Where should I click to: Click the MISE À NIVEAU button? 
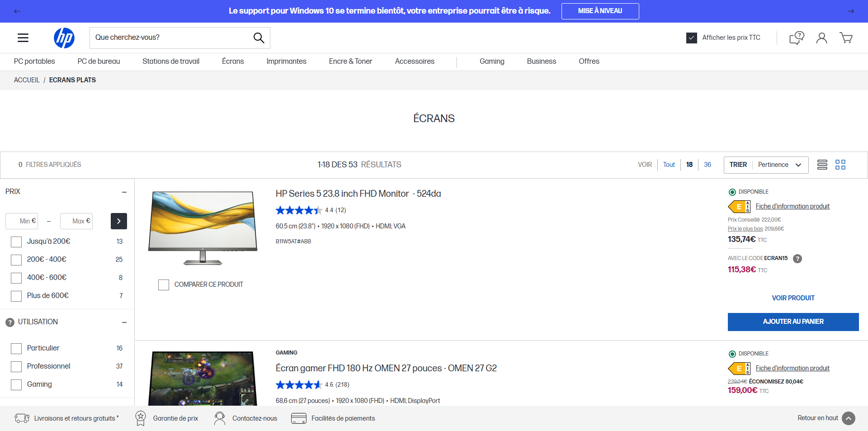[x=600, y=11]
